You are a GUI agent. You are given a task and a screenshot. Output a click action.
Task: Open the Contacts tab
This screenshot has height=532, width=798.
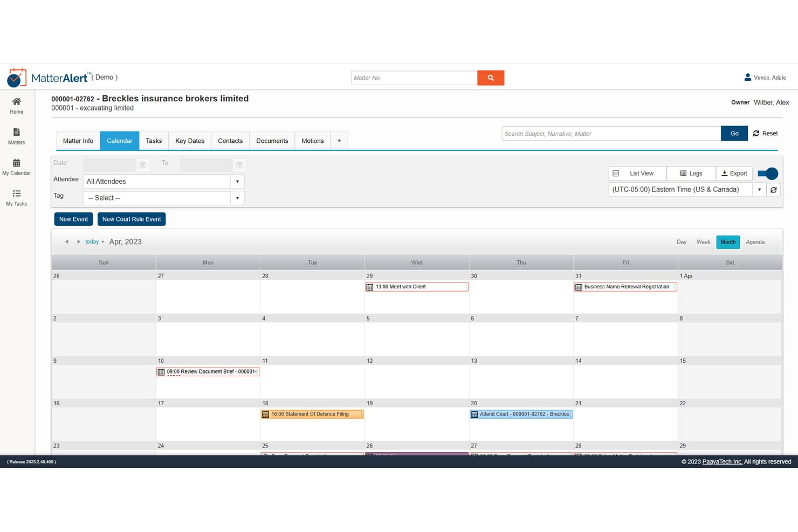(230, 141)
